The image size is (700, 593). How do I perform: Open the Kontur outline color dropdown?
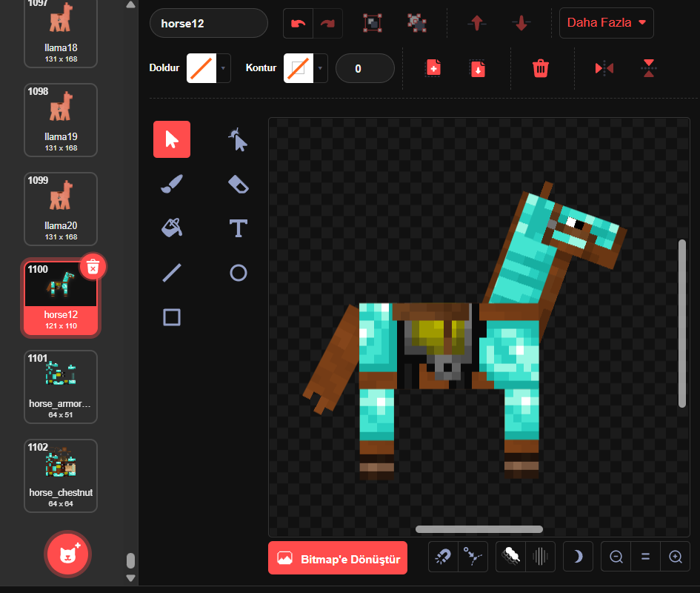pos(306,68)
